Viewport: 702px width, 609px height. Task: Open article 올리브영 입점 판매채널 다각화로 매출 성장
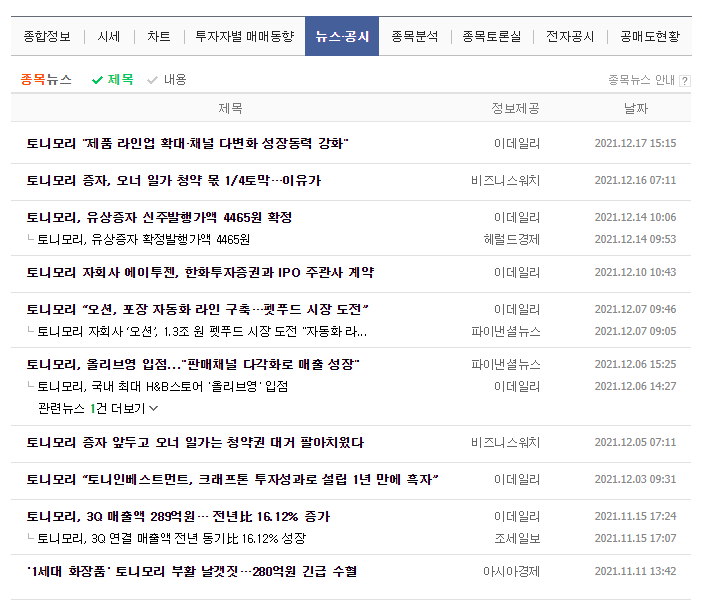pyautogui.click(x=193, y=365)
